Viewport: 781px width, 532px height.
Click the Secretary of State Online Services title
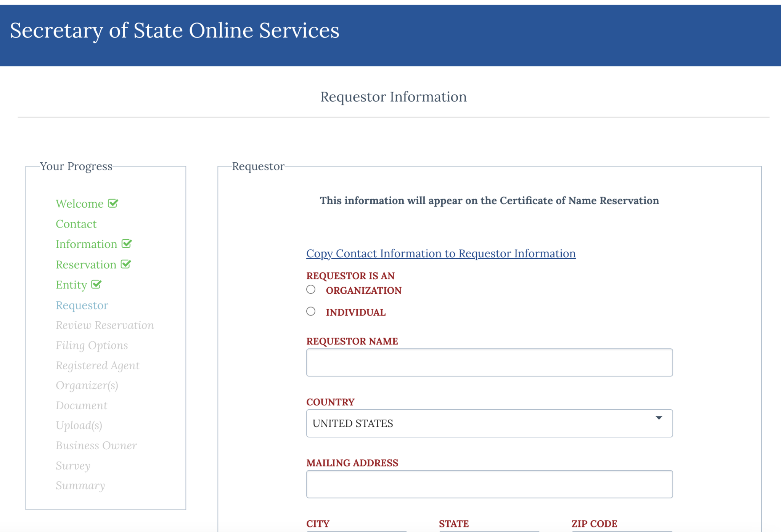point(174,30)
